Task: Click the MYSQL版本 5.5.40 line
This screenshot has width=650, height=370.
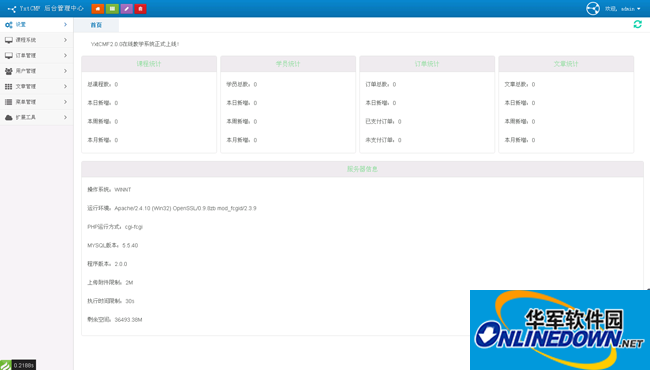Action: pos(113,246)
